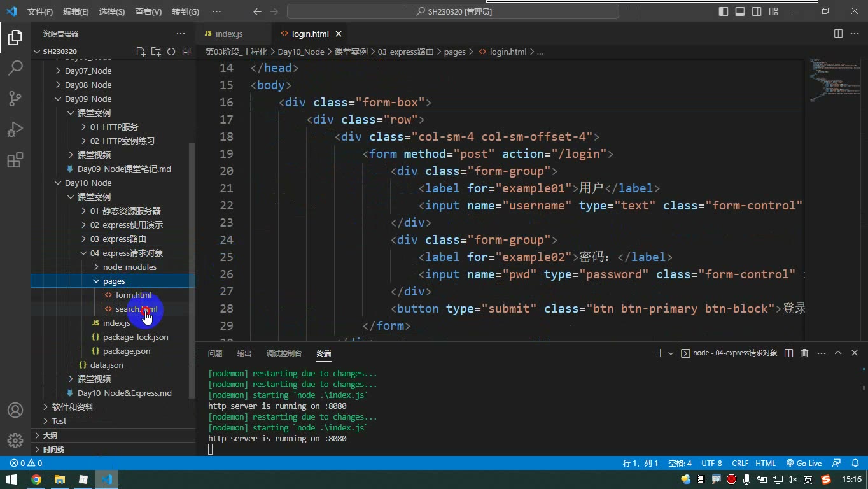Toggle the secondary side bar layout

[x=757, y=11]
